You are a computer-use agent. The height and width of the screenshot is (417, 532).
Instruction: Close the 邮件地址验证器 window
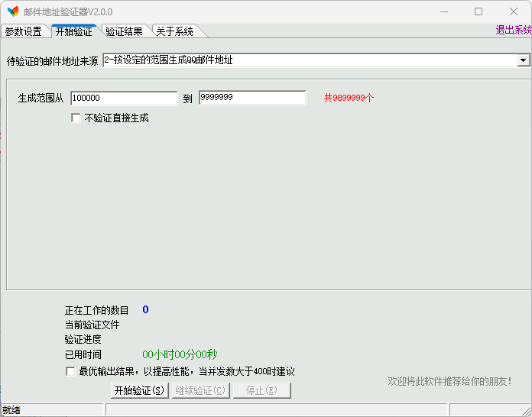[x=514, y=11]
